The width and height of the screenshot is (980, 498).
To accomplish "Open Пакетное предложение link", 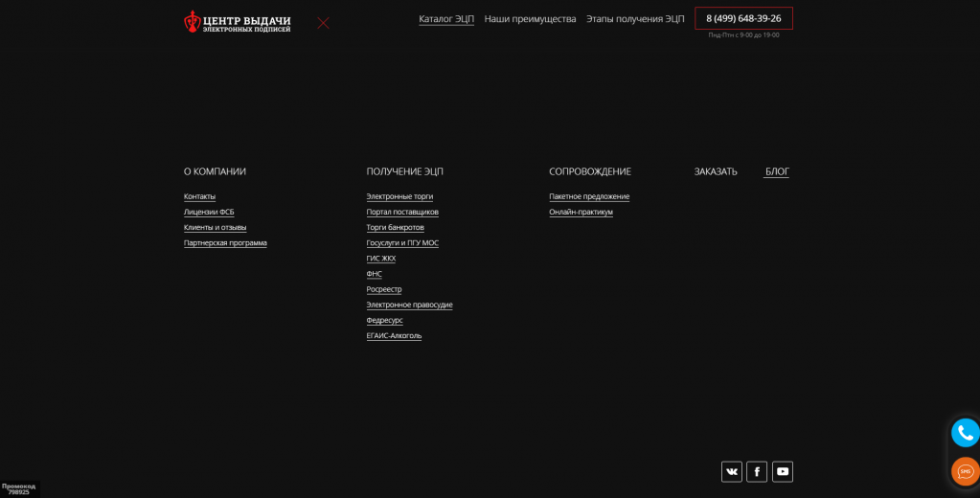I will 589,196.
